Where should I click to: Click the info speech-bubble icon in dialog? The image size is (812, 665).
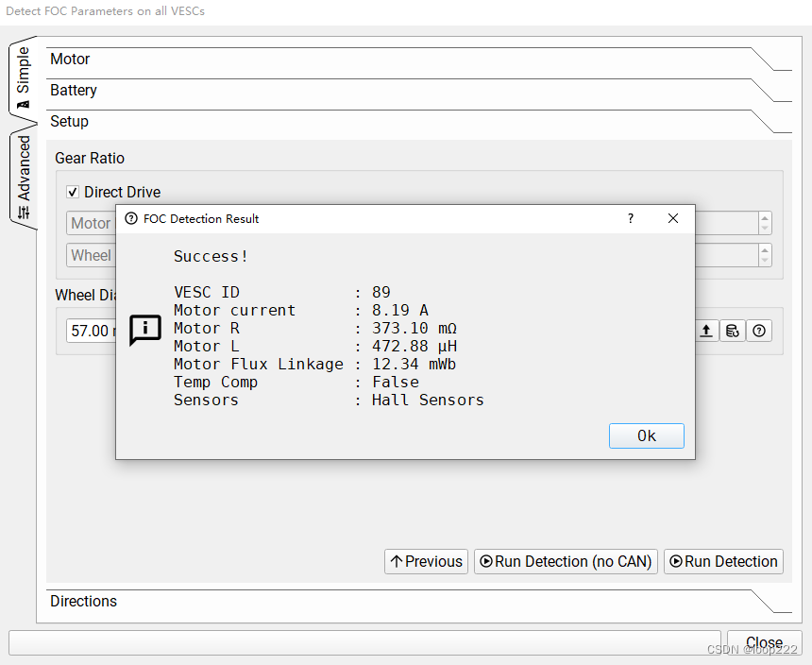(x=145, y=330)
